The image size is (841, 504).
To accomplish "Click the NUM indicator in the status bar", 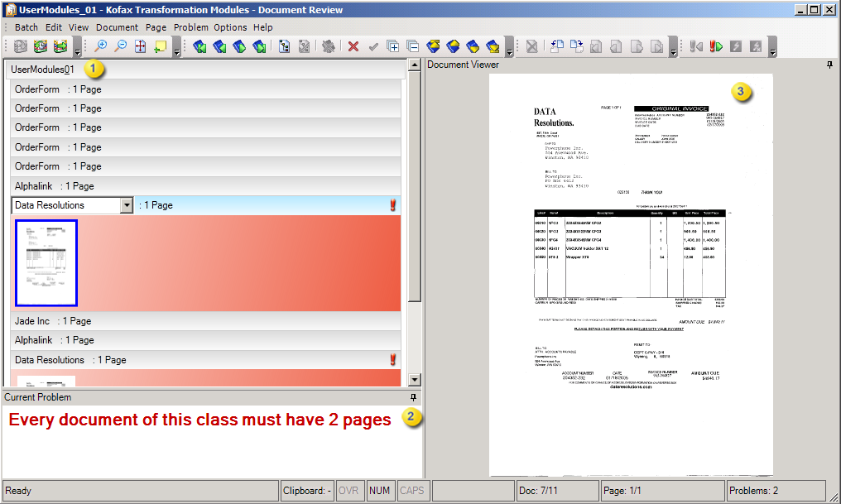I will click(380, 490).
